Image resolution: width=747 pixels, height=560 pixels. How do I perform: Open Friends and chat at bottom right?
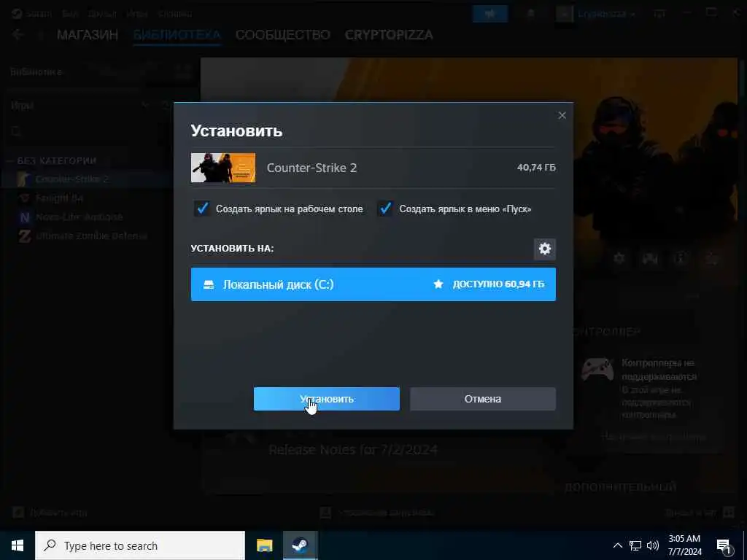(x=700, y=513)
